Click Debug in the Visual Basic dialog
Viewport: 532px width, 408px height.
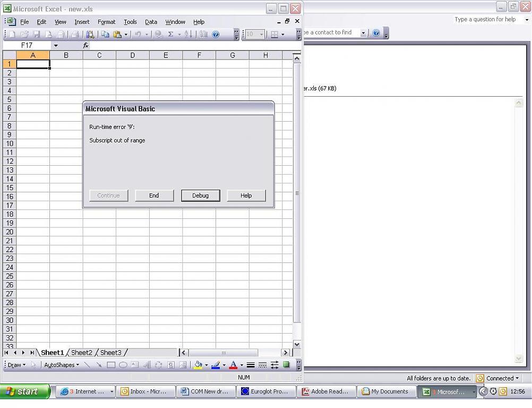201,195
